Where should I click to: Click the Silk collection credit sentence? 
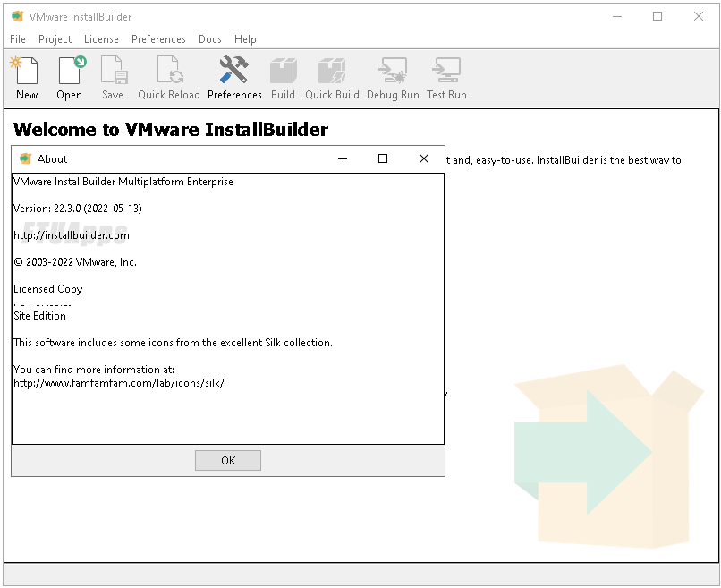click(x=173, y=343)
